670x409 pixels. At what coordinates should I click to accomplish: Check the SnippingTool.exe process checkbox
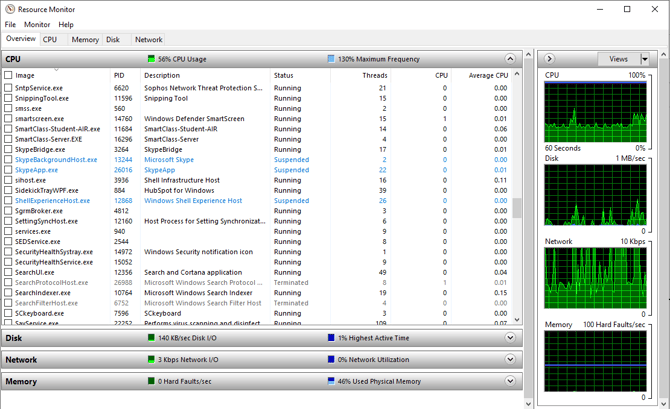[8, 99]
